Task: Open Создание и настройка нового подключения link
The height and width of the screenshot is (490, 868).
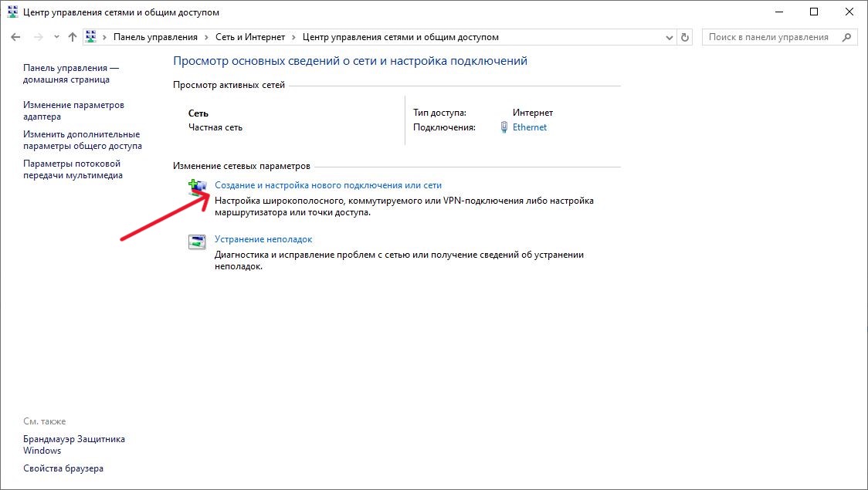Action: [327, 185]
